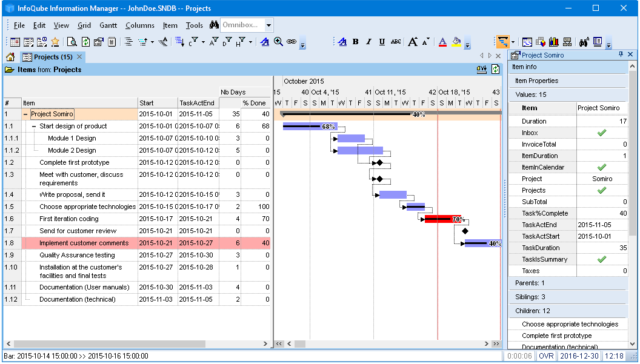
Task: Increase font size with large A icon
Action: [x=413, y=42]
